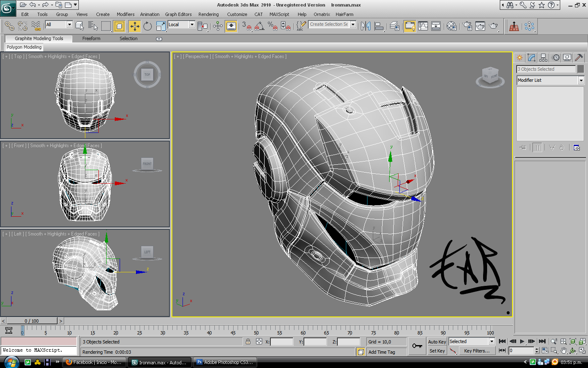This screenshot has height=368, width=588.
Task: Toggle the Selection Lock padlock
Action: click(x=248, y=341)
